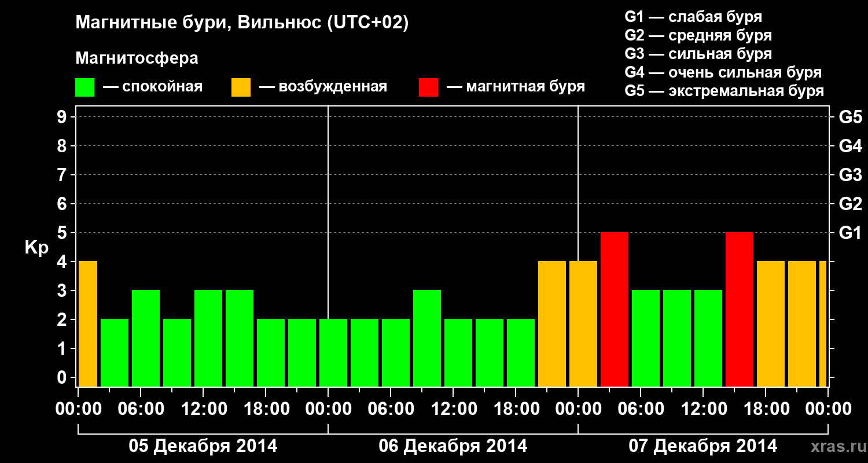Click the 06:00 tick label of 06 Декабря
The width and height of the screenshot is (868, 463).
pos(391,409)
